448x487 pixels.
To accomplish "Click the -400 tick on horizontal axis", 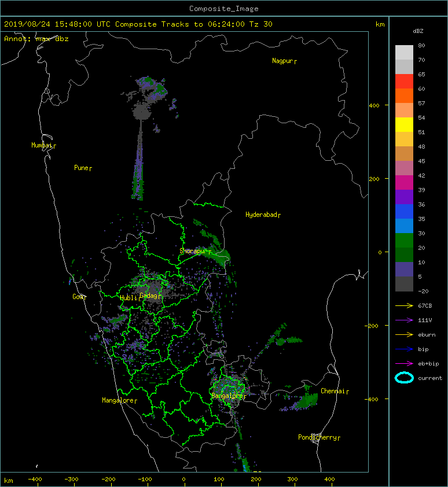I will 35,479.
